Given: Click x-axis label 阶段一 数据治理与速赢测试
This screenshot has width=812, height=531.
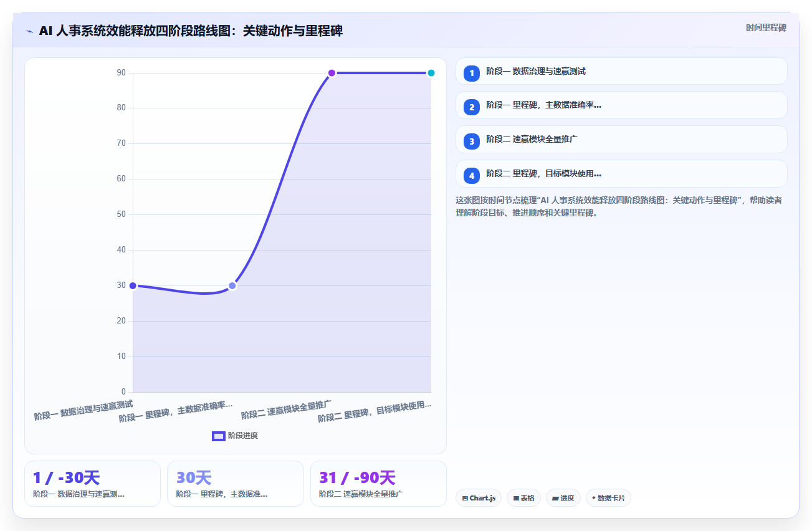Looking at the screenshot, I should [x=84, y=411].
